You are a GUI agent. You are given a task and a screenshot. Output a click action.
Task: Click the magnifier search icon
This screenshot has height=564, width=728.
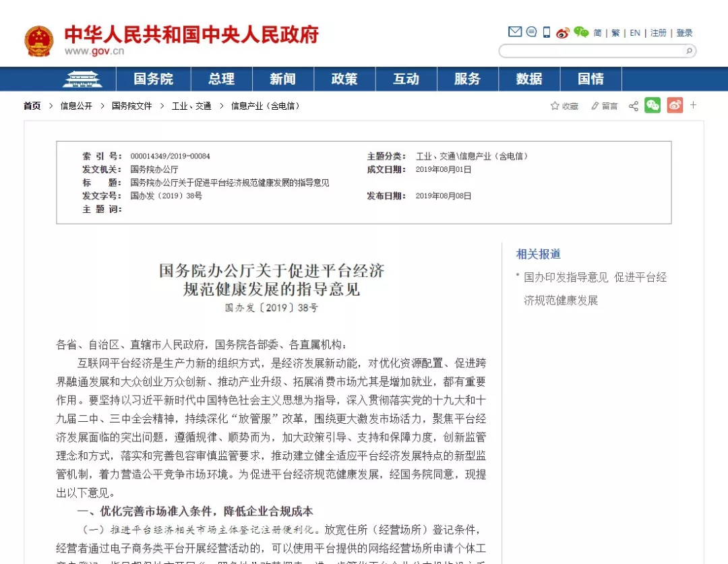coord(688,51)
